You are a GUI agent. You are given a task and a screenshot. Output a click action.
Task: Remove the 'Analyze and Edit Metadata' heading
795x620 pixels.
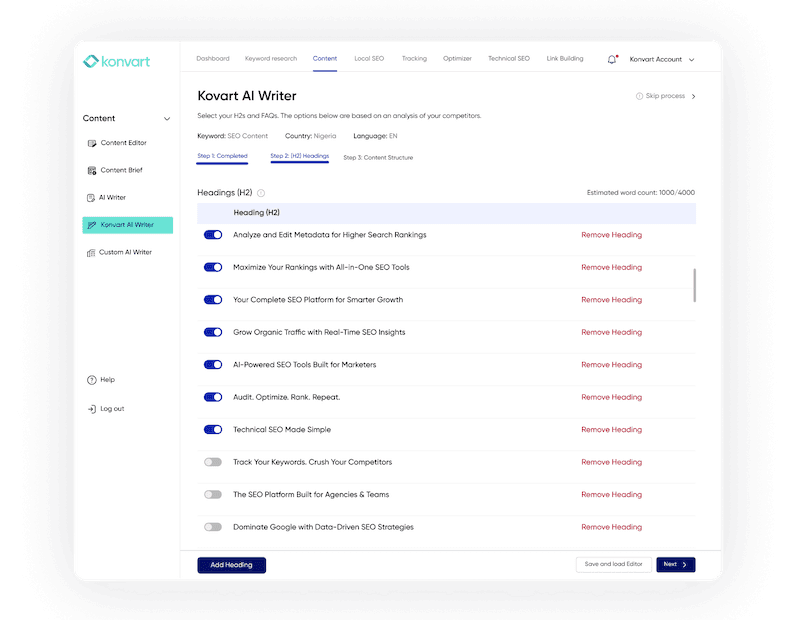tap(611, 235)
